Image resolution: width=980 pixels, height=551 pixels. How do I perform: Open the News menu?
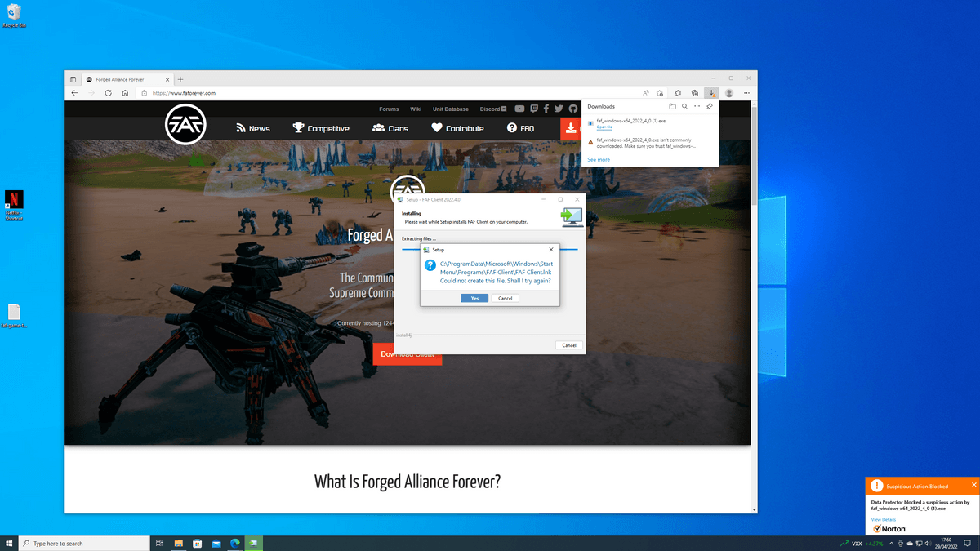tap(253, 128)
